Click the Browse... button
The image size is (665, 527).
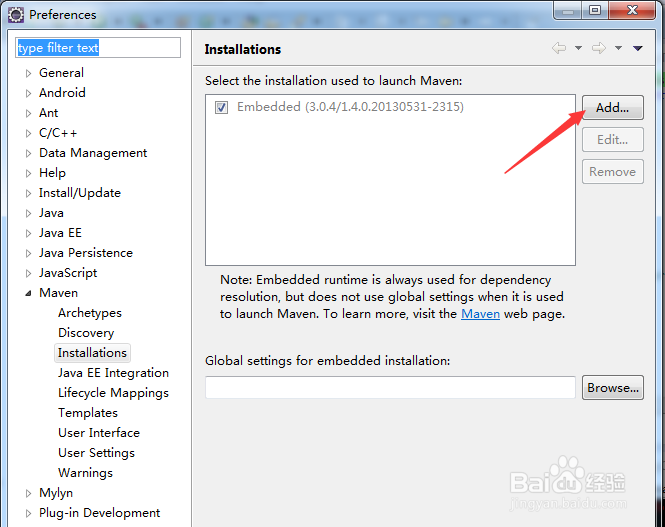click(x=612, y=388)
